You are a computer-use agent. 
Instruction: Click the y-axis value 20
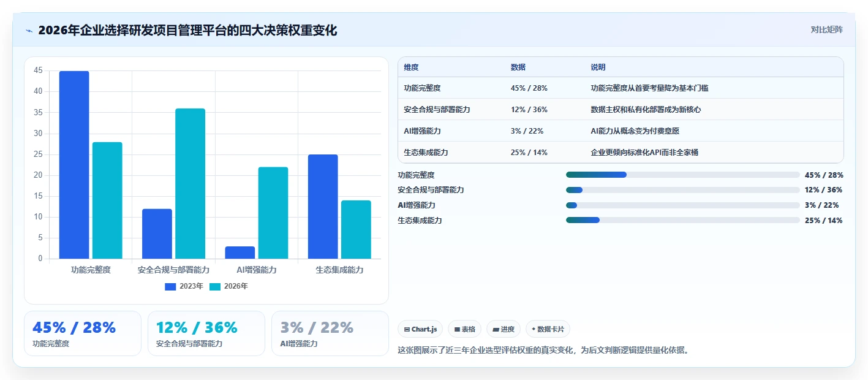[x=39, y=175]
